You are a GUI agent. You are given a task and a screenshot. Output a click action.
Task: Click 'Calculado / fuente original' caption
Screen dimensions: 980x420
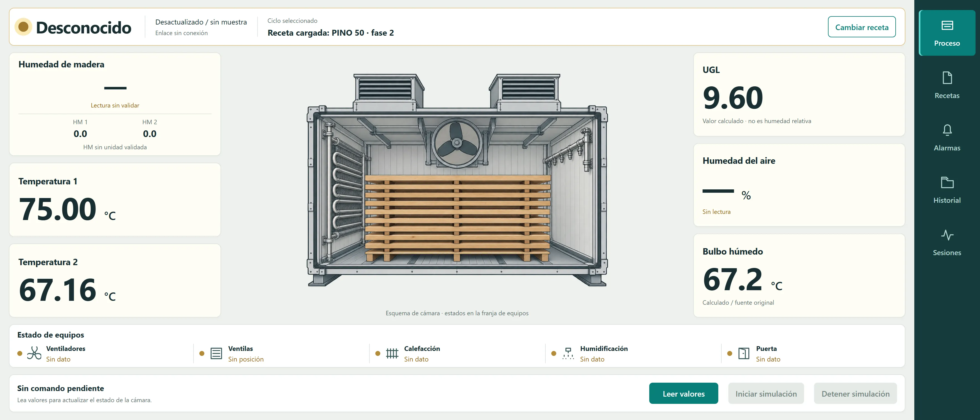coord(738,303)
